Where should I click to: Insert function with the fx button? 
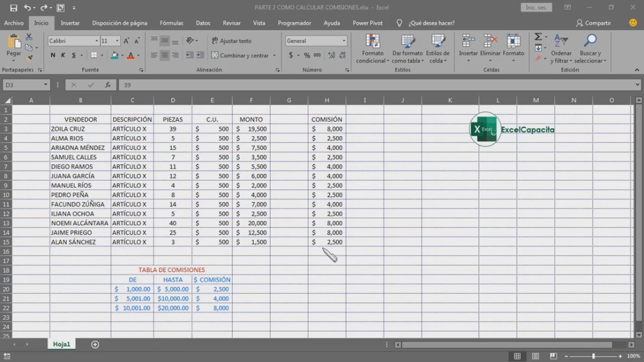coord(108,85)
